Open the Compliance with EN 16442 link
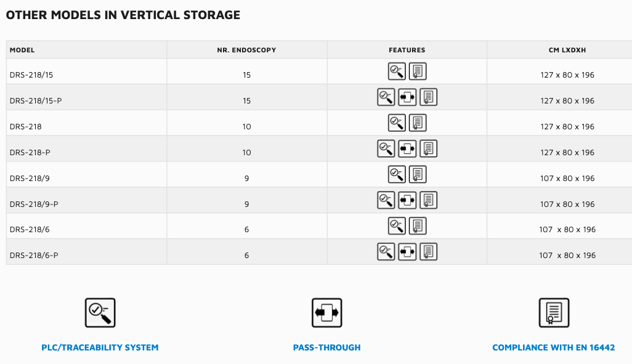The width and height of the screenshot is (632, 364). 554,347
